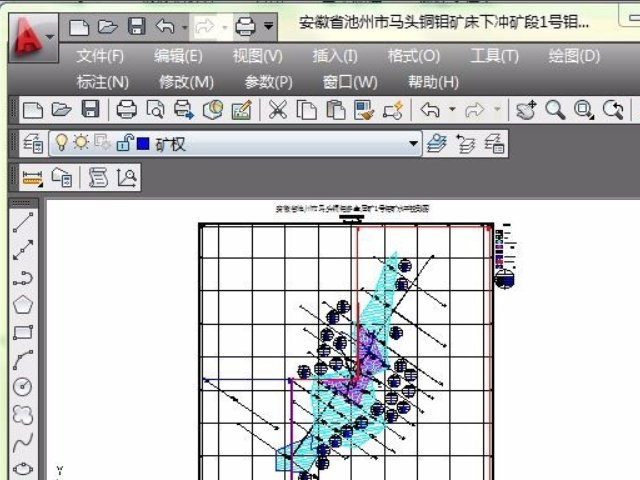Activate the Circle draw tool
Image resolution: width=640 pixels, height=480 pixels.
click(23, 387)
